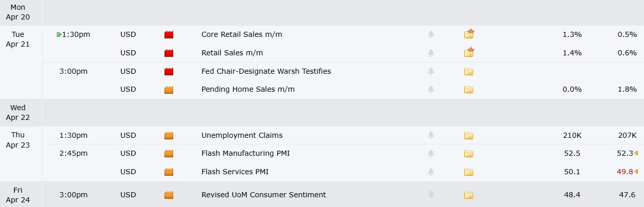
Task: Open detail folder for Flash Manufacturing PMI
Action: tap(468, 154)
